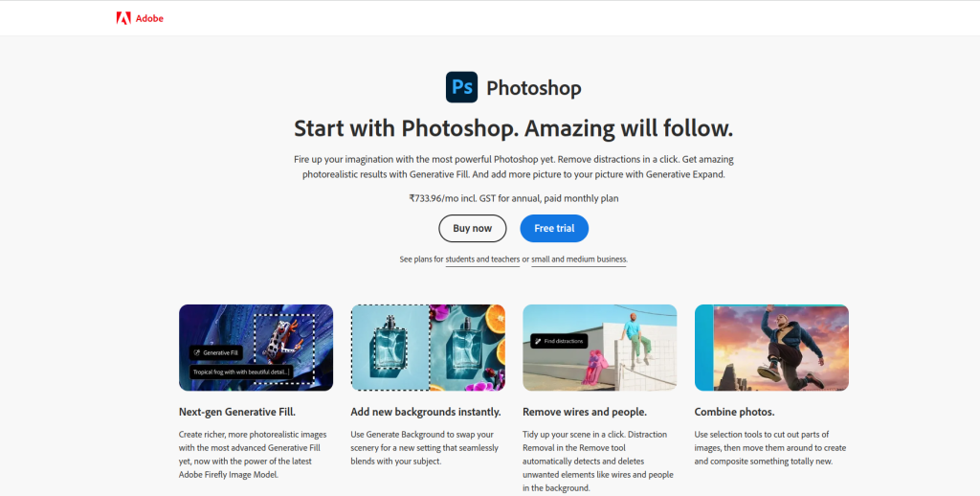Click the Tropical frog prompt text box
The width and height of the screenshot is (980, 496).
click(241, 372)
